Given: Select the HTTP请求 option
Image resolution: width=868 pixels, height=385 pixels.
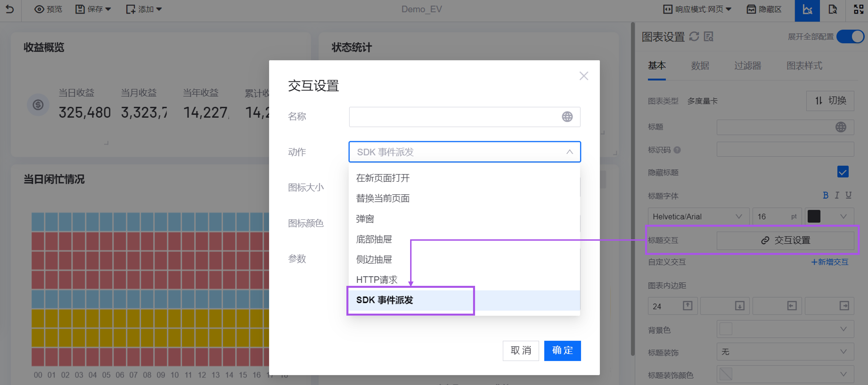Looking at the screenshot, I should click(x=377, y=280).
